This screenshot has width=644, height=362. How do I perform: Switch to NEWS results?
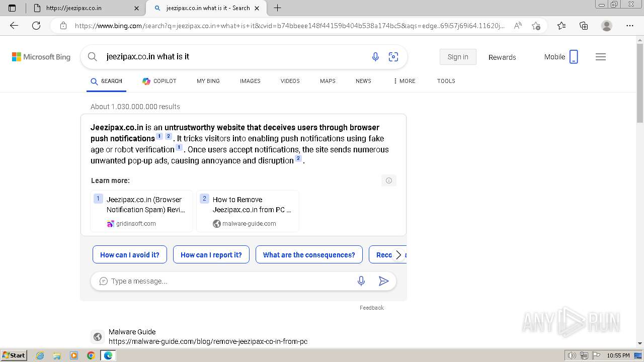click(363, 81)
